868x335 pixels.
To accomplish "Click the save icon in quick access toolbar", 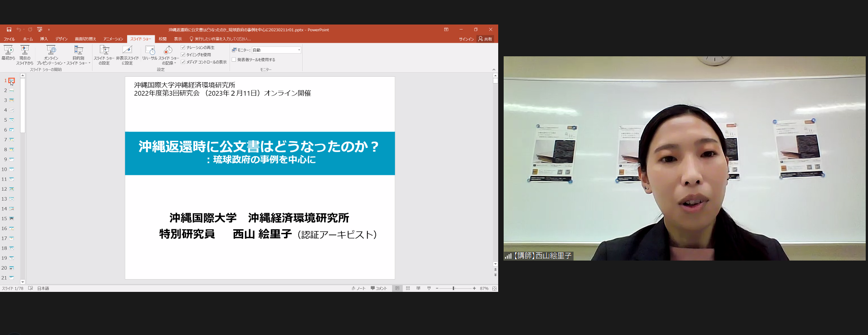I will click(9, 30).
